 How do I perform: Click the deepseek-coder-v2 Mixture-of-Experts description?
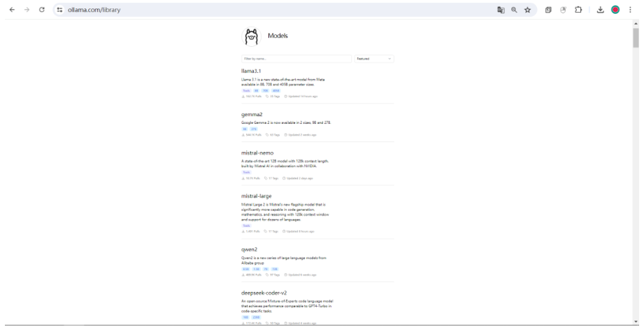287,306
